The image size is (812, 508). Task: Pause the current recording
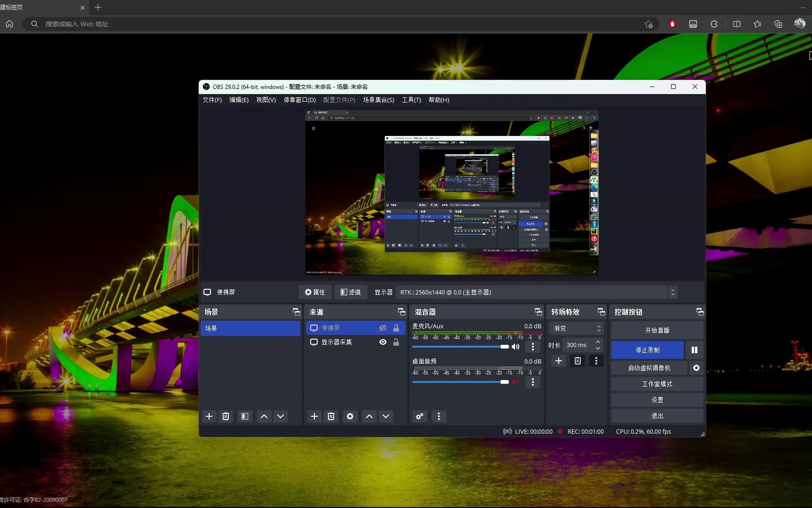click(x=694, y=350)
